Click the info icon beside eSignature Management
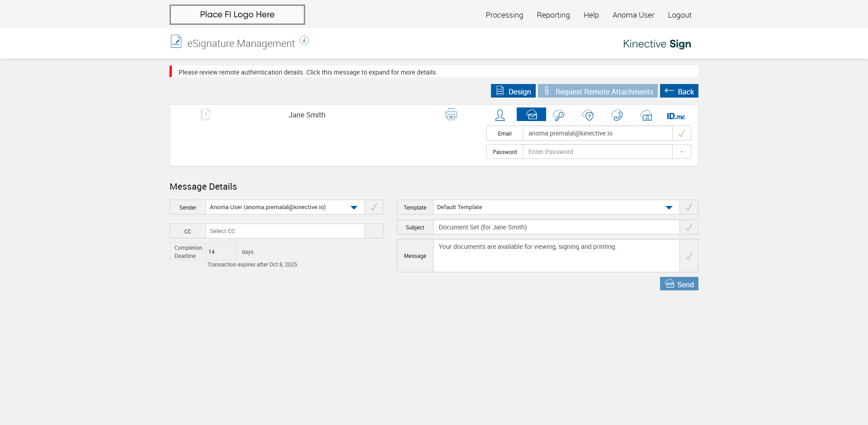The height and width of the screenshot is (425, 868). [x=304, y=41]
